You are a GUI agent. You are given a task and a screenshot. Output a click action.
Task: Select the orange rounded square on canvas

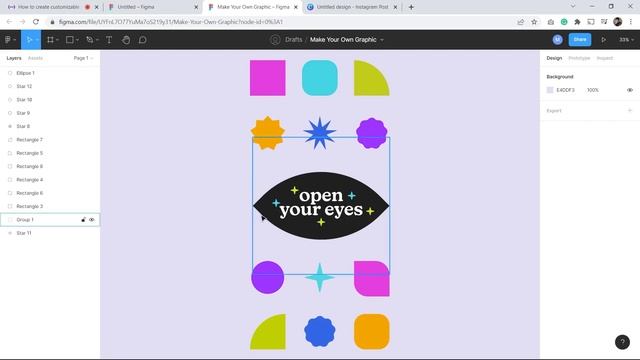click(371, 331)
